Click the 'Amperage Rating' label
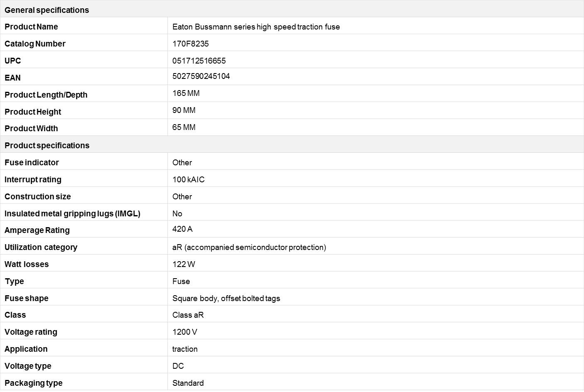Image resolution: width=584 pixels, height=392 pixels. coord(37,230)
